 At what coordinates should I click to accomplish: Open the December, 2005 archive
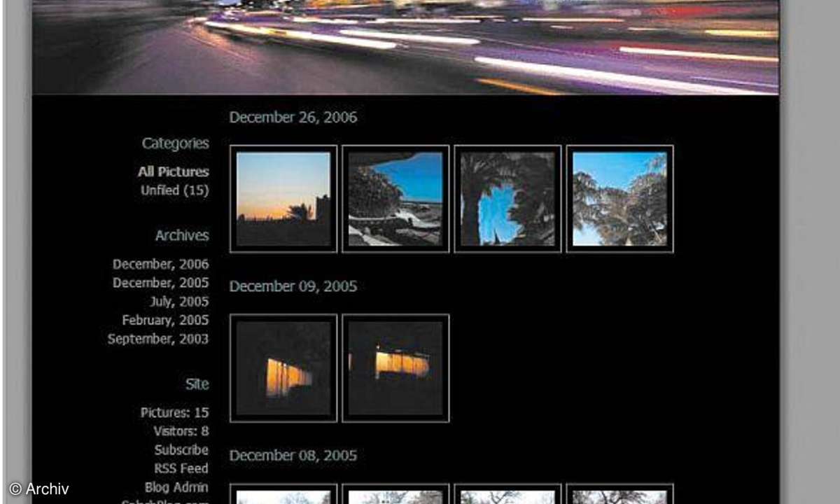click(x=160, y=283)
